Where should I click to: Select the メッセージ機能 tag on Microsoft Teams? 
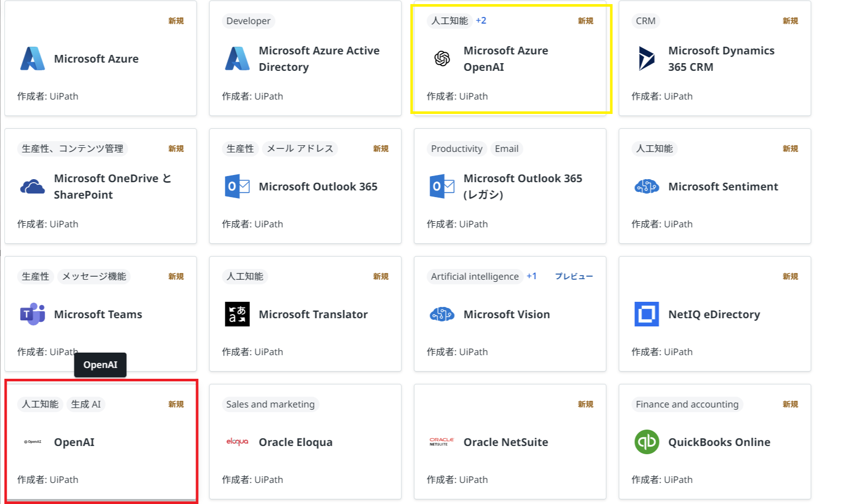click(x=94, y=276)
